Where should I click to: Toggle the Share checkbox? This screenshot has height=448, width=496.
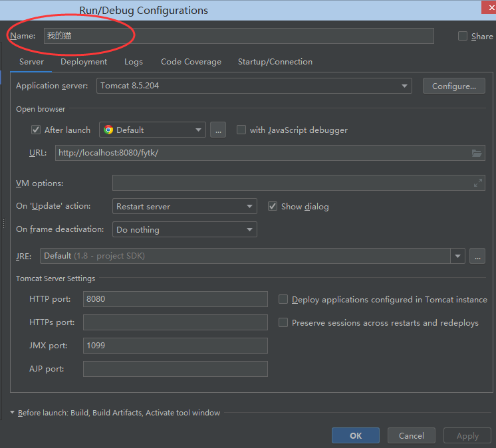(463, 36)
